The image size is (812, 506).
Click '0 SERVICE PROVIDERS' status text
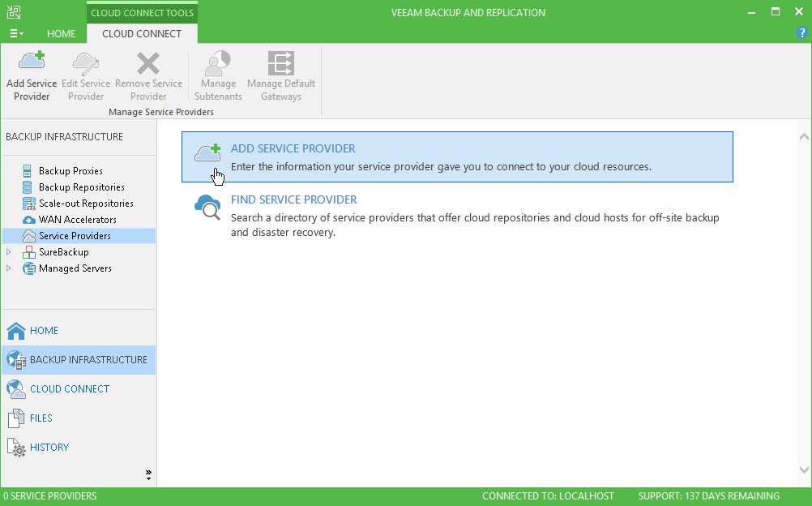(x=49, y=496)
